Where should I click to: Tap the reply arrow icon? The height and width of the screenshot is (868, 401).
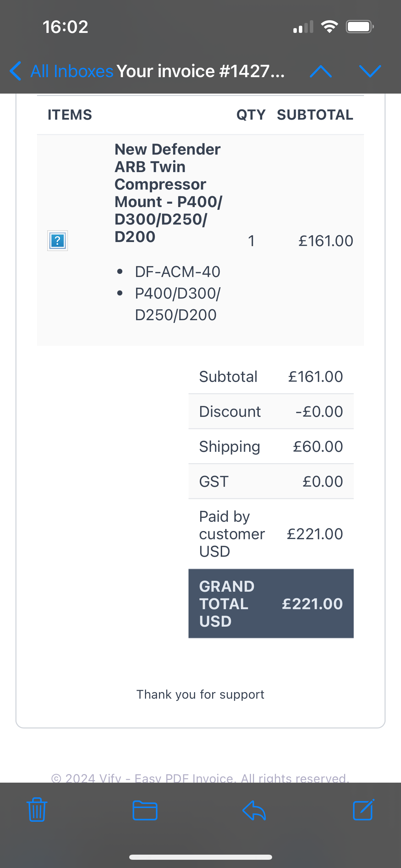pos(254,810)
